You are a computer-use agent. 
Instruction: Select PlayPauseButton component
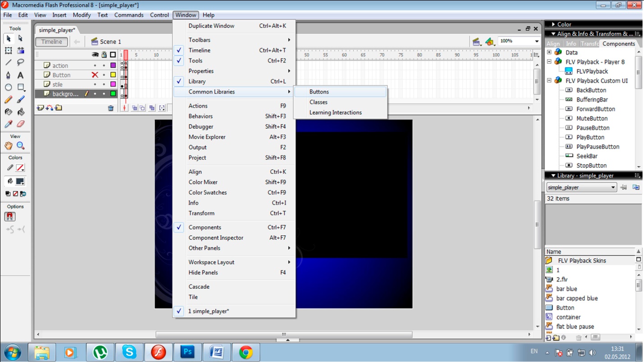coord(598,147)
